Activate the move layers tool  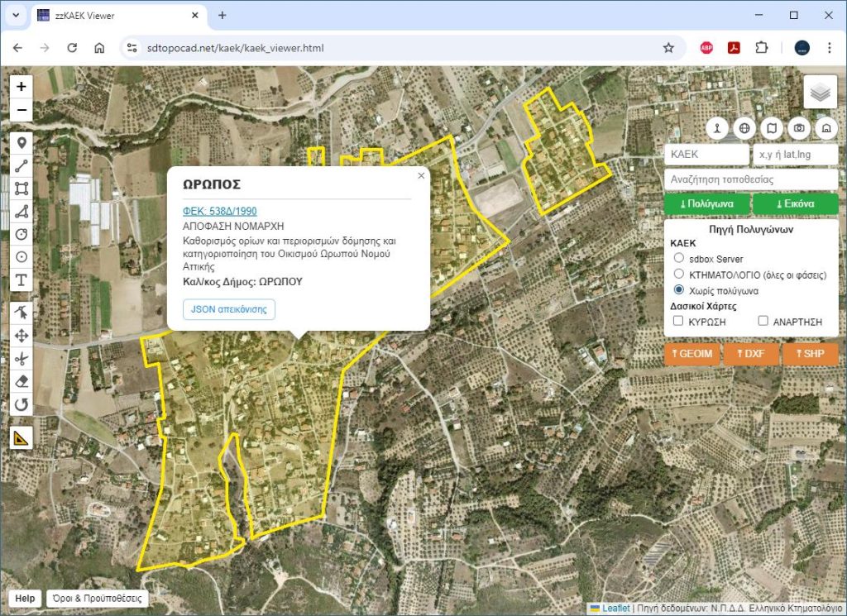pos(21,336)
